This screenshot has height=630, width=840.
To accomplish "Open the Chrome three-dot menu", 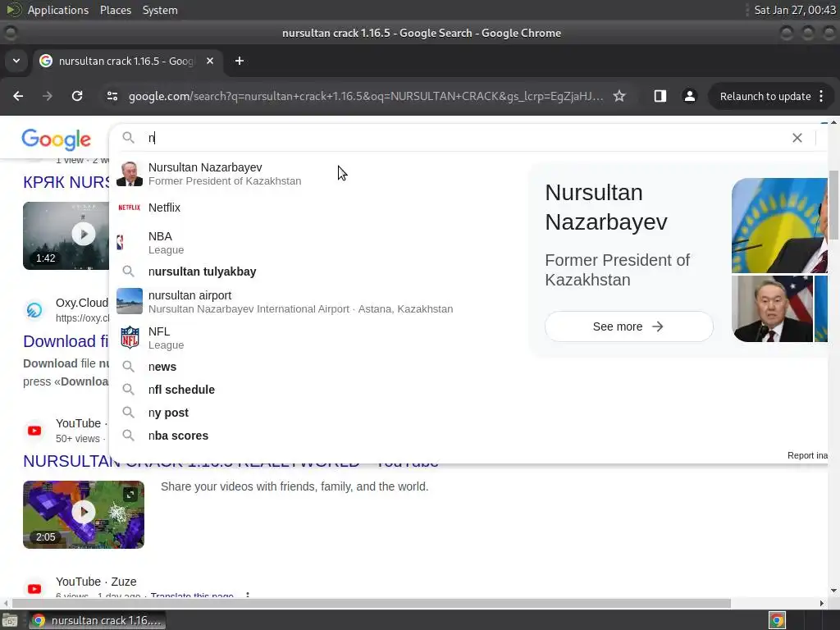I will pyautogui.click(x=822, y=96).
